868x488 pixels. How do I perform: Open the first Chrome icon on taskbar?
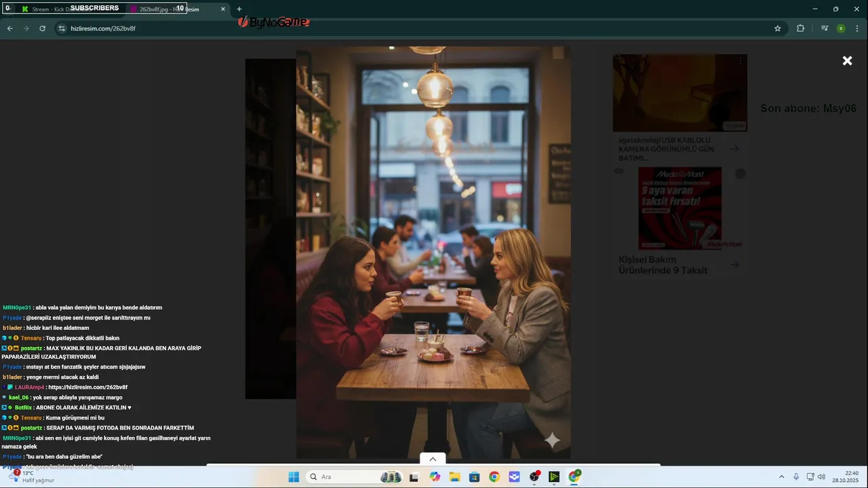point(494,477)
